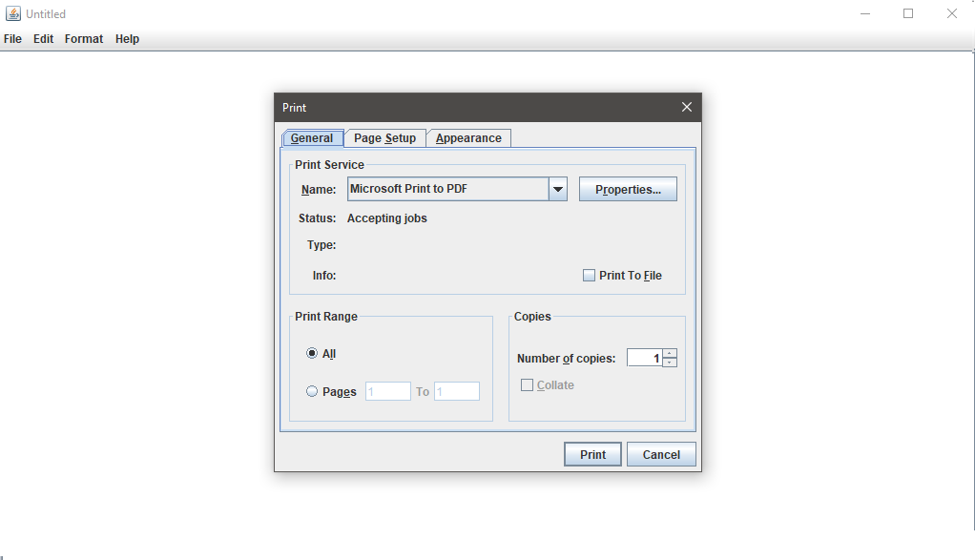
Task: Enable Print To File
Action: click(589, 275)
